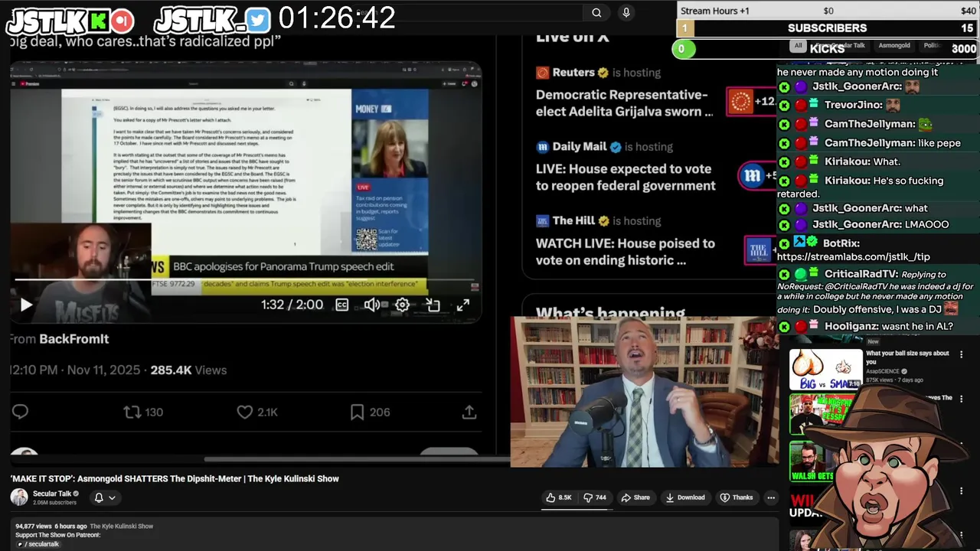The height and width of the screenshot is (551, 980).
Task: Open Reuters live broadcast about Adelita Grijalva
Action: coord(624,103)
